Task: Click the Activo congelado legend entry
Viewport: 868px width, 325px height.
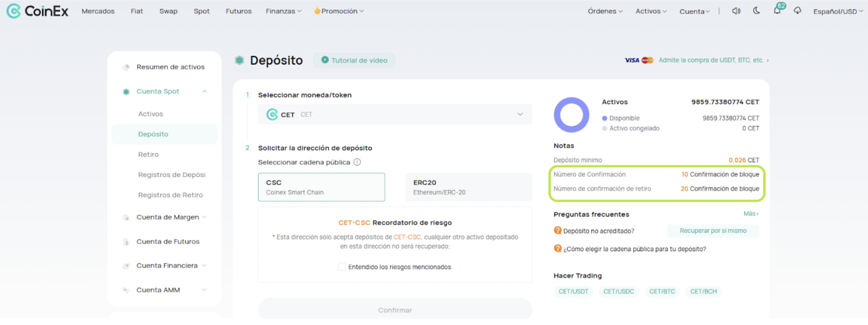Action: [631, 129]
